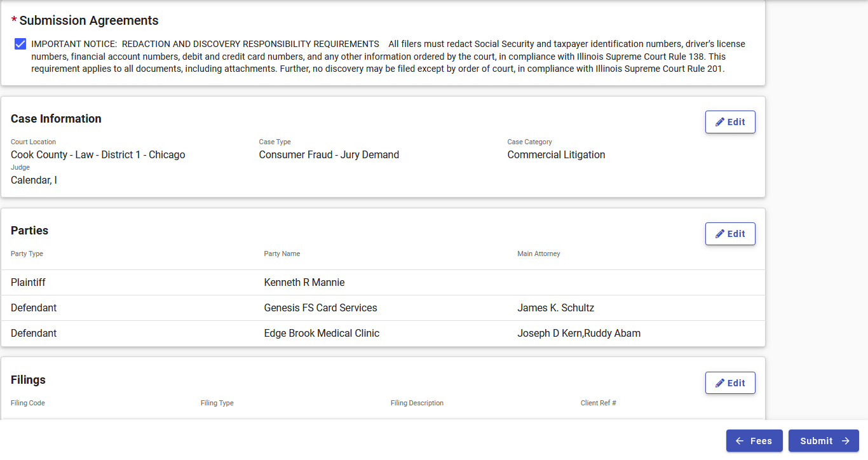Click the pencil glyph inside the topmost Edit button
Image resolution: width=868 pixels, height=460 pixels.
[720, 121]
